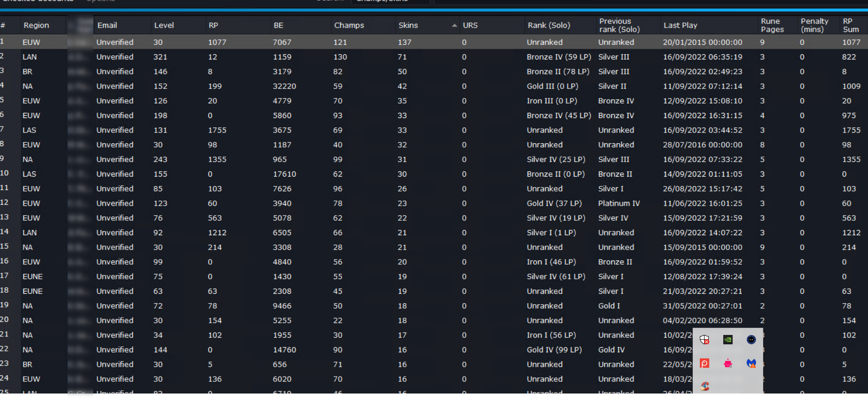Click the Skins column header label
This screenshot has width=868, height=401.
tap(408, 25)
